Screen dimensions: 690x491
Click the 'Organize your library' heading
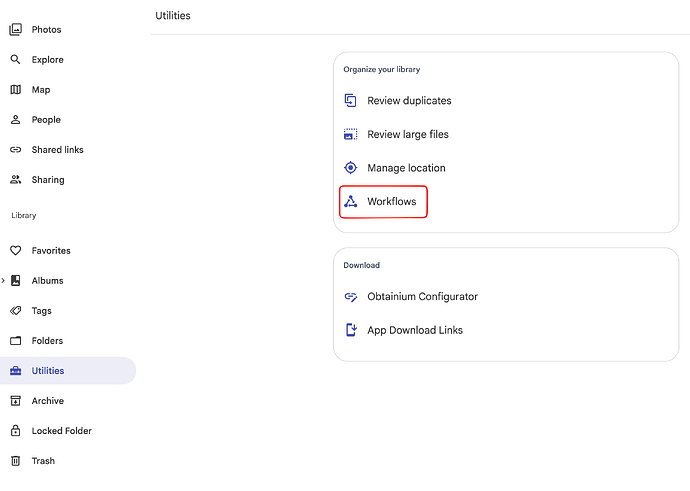[x=382, y=69]
